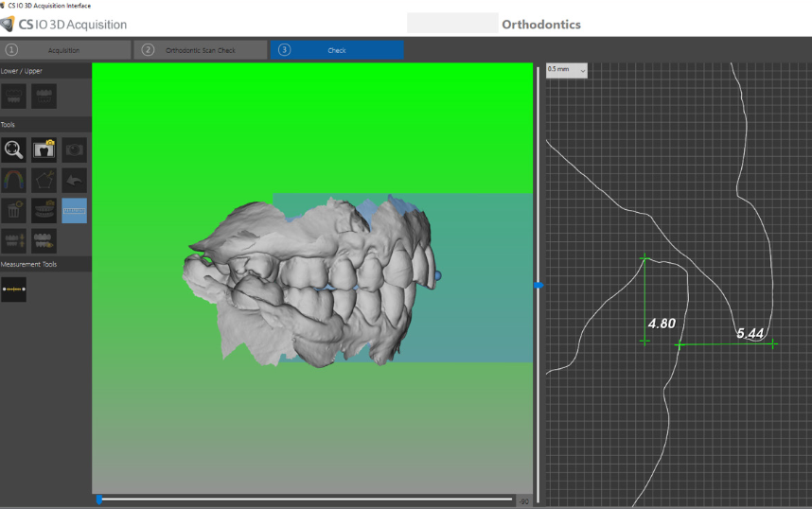Go to the Acquisition step tab
This screenshot has width=812, height=509.
click(x=65, y=50)
